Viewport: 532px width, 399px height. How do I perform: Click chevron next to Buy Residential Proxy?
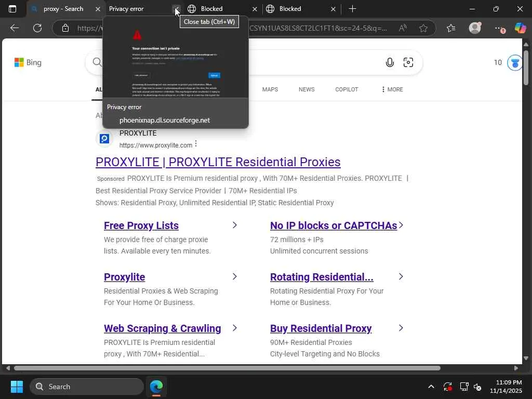[x=401, y=328]
